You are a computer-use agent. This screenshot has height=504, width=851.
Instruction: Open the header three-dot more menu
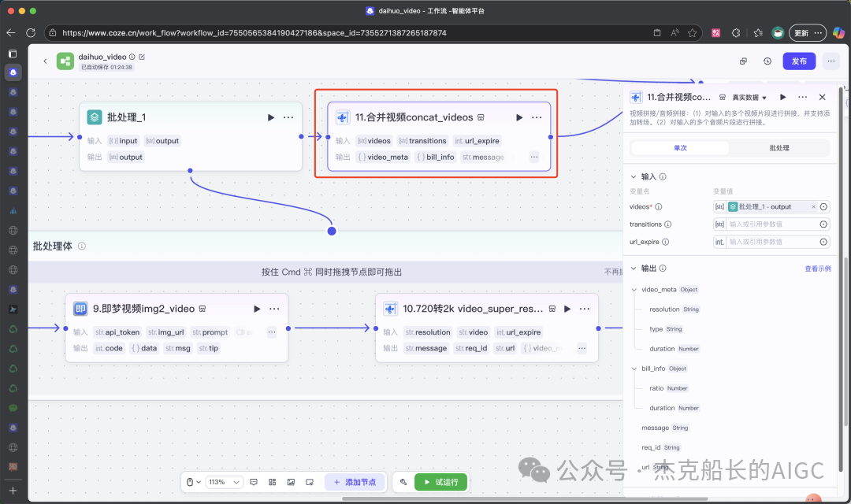click(x=831, y=61)
